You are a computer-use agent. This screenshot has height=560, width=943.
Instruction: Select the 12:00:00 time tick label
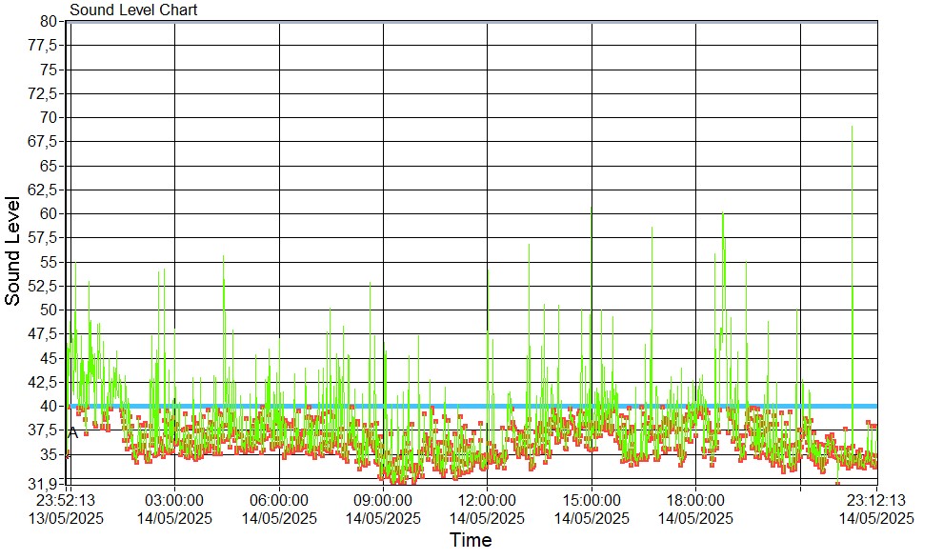click(487, 499)
